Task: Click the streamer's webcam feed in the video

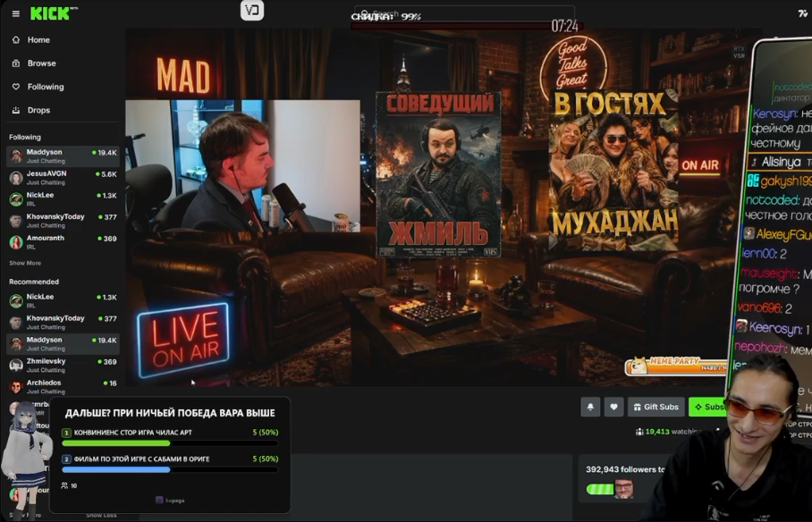Action: click(x=243, y=165)
